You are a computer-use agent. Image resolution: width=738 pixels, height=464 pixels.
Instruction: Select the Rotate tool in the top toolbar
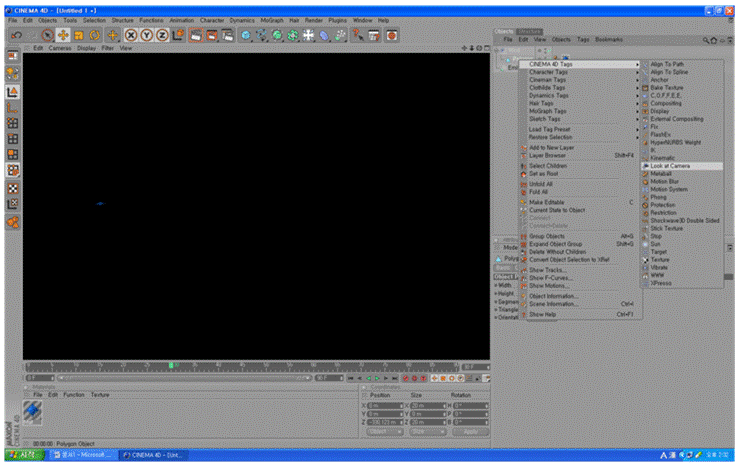point(94,35)
